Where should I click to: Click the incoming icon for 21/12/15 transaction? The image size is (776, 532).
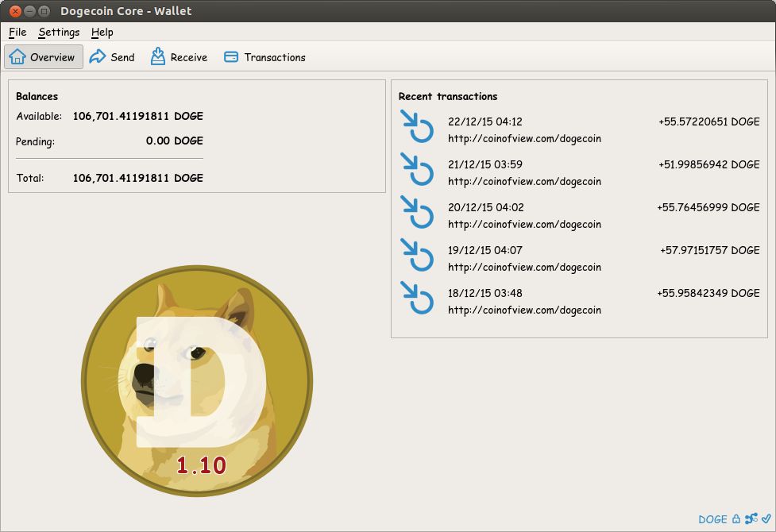tap(417, 169)
